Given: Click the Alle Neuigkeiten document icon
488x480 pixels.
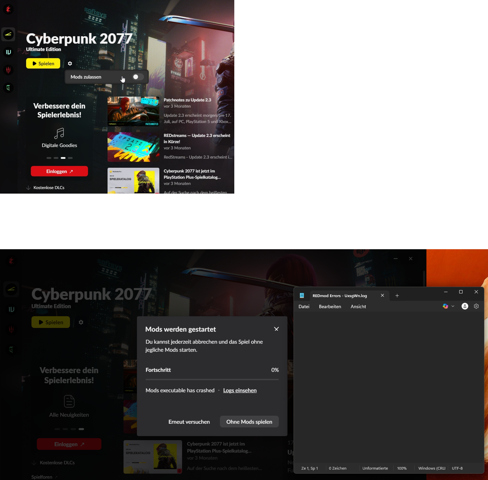Looking at the screenshot, I should pyautogui.click(x=69, y=401).
